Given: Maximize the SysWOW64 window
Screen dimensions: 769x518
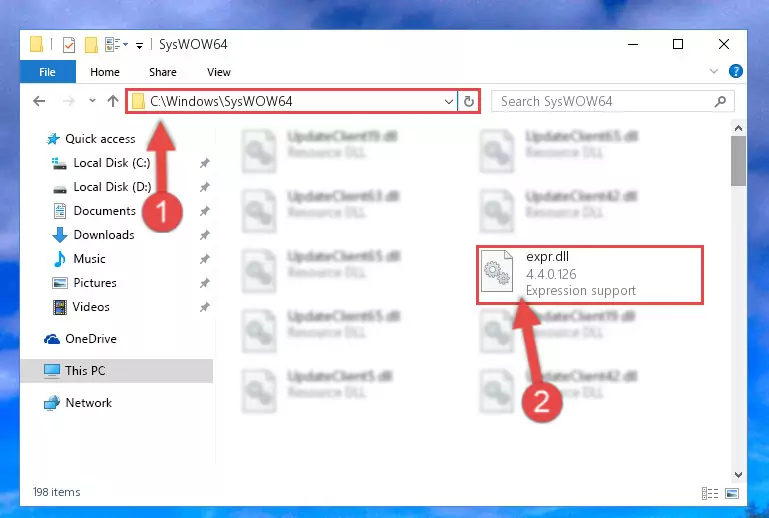Looking at the screenshot, I should [x=678, y=45].
